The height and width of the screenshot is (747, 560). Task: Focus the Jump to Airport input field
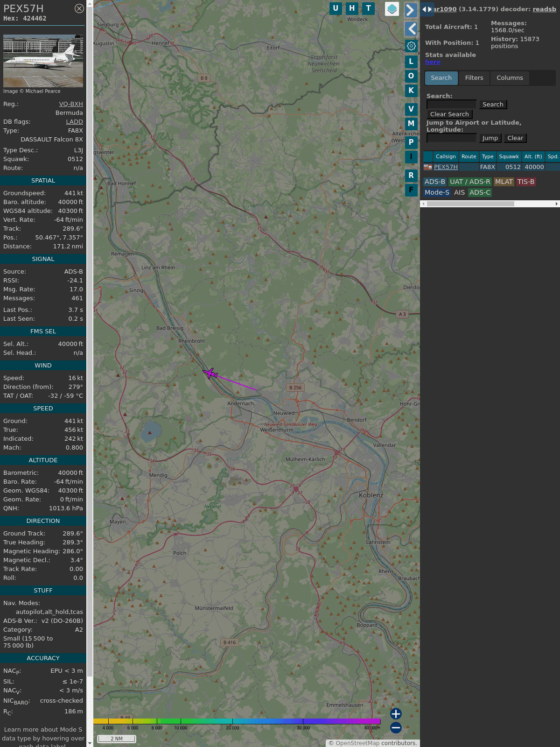[451, 138]
